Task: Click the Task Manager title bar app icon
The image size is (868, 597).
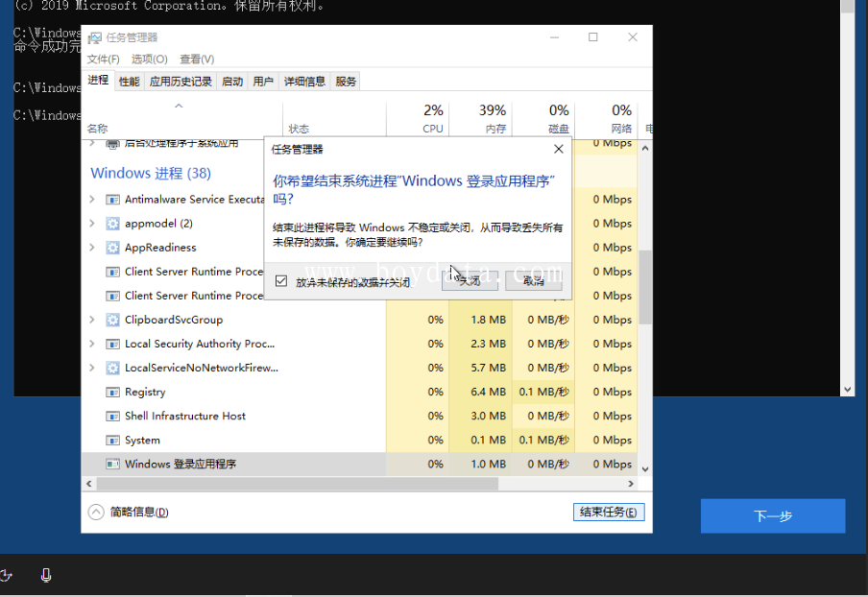Action: (95, 37)
